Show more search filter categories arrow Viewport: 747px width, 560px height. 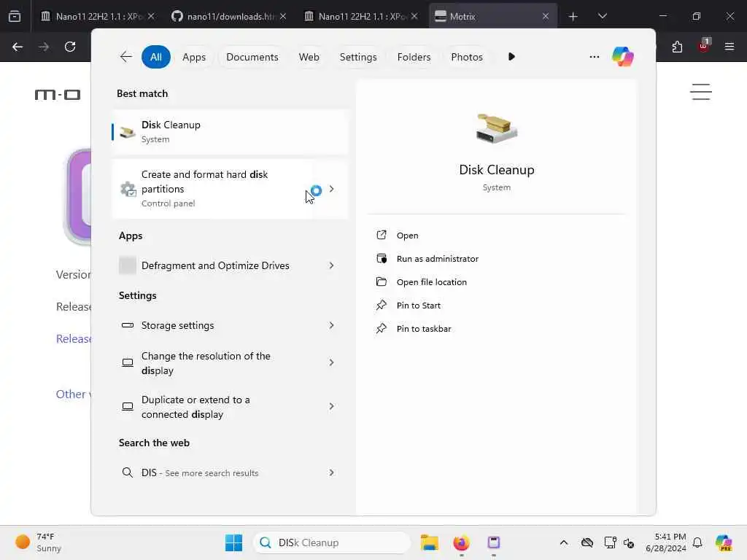(511, 57)
